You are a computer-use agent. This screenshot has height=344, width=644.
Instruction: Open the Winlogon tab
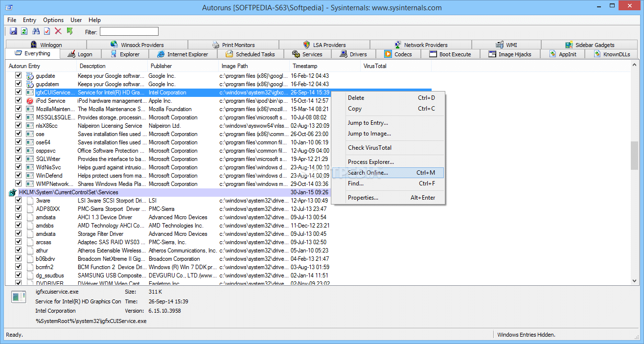46,45
